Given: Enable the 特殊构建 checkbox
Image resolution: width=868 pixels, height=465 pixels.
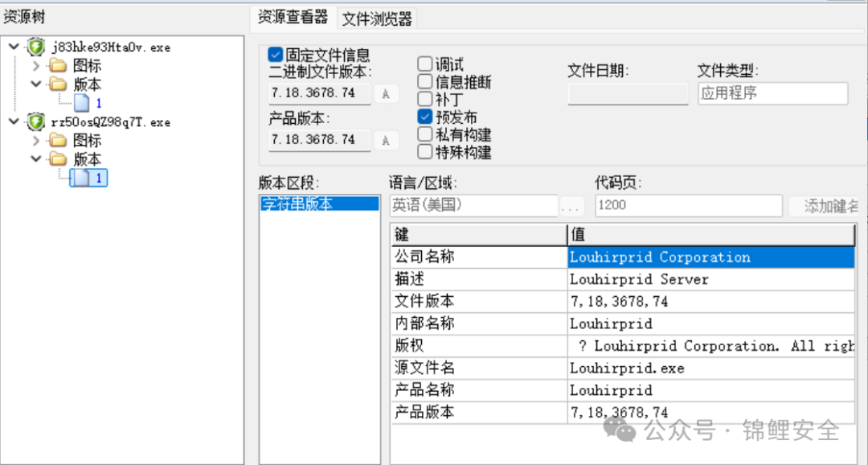Looking at the screenshot, I should [x=424, y=151].
